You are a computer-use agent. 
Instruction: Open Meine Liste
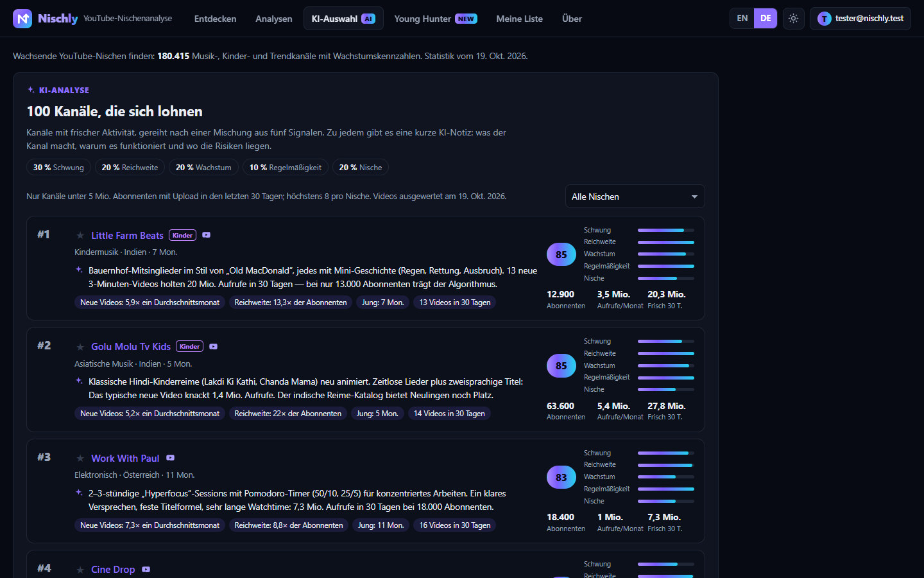520,19
